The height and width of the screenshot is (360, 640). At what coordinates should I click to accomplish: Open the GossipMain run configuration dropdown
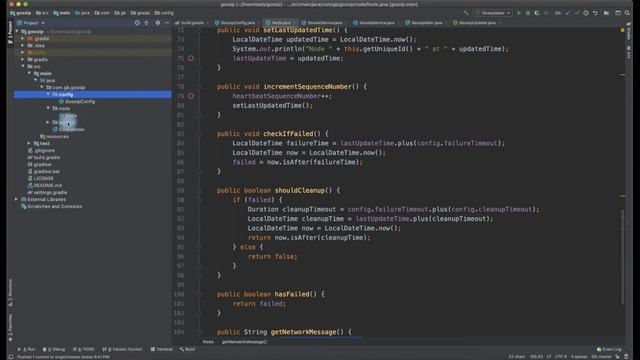coord(493,13)
